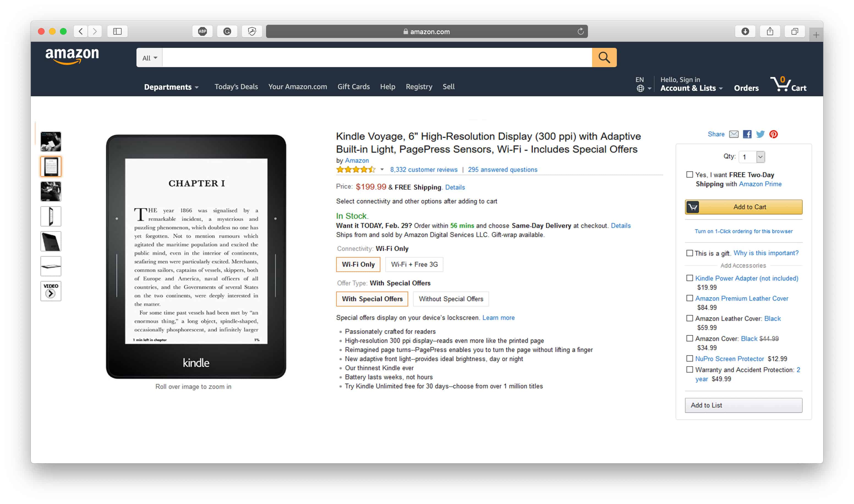Select the NuPro Screen Protector checkbox
The image size is (854, 504).
pyautogui.click(x=689, y=359)
